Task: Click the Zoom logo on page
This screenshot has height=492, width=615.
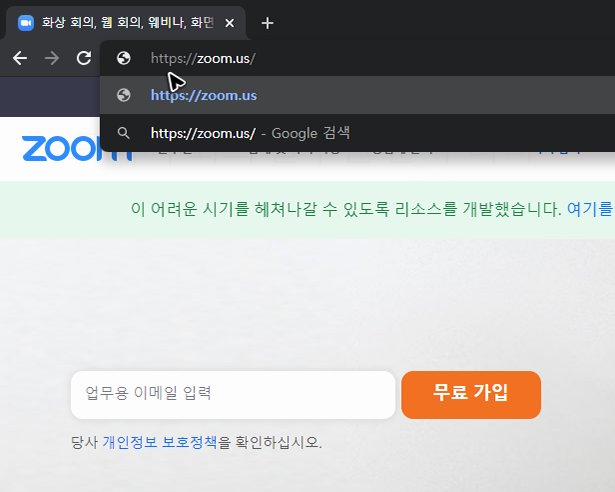Action: [77, 148]
